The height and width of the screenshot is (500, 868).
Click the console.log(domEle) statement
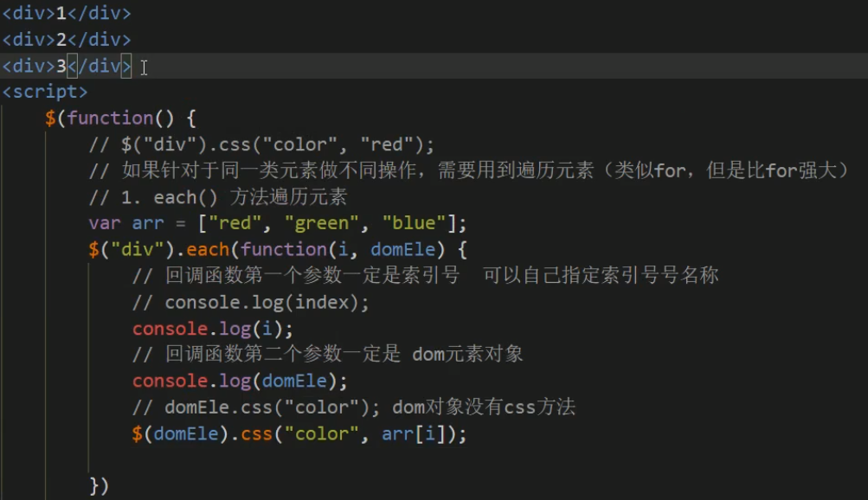tap(240, 381)
